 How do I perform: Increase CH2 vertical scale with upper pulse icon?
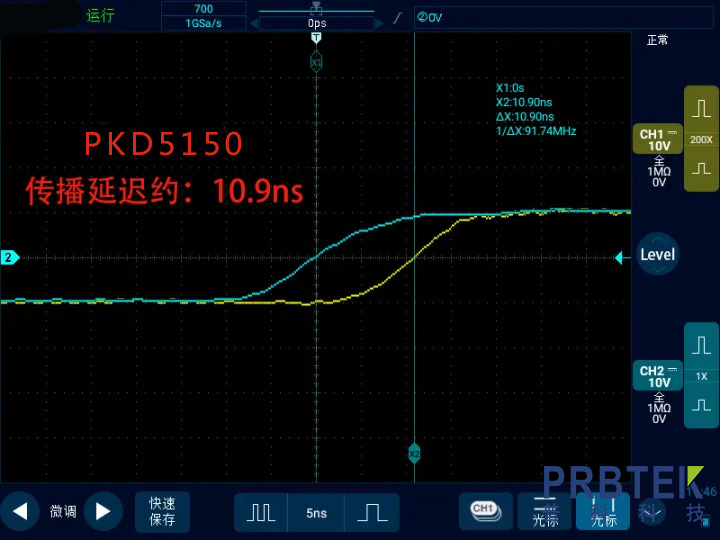701,344
